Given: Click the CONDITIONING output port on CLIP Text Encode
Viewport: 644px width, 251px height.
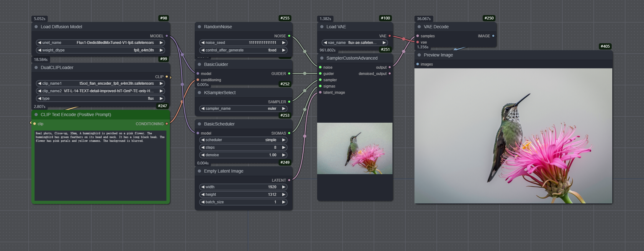Looking at the screenshot, I should coord(167,124).
